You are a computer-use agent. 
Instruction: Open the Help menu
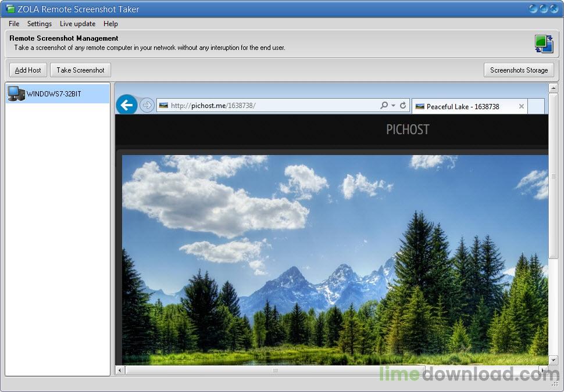[110, 24]
